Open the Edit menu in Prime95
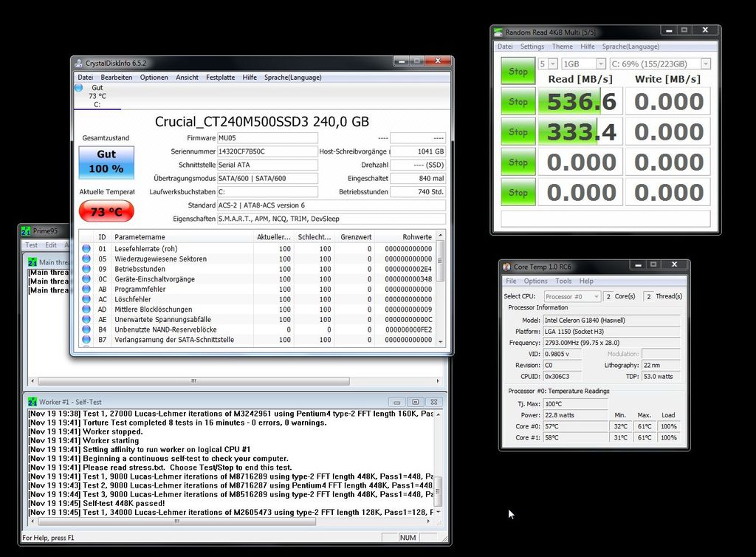Image resolution: width=756 pixels, height=557 pixels. (51, 245)
